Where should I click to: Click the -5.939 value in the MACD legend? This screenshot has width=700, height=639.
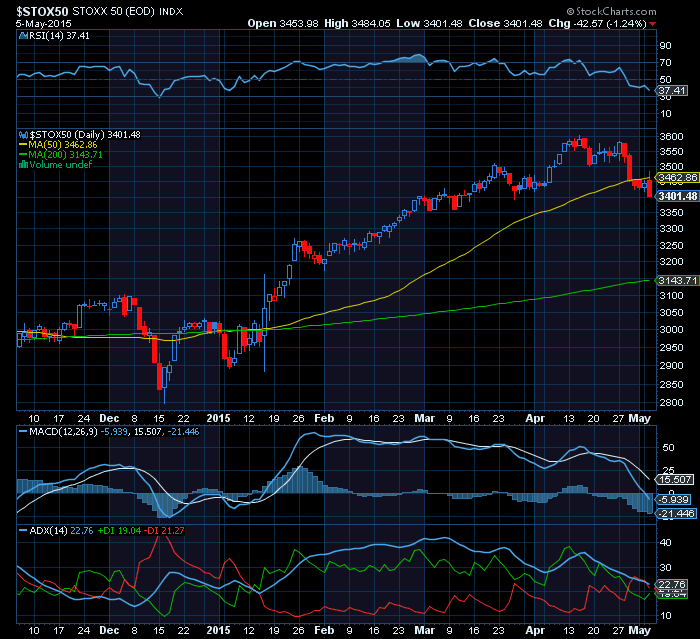113,432
